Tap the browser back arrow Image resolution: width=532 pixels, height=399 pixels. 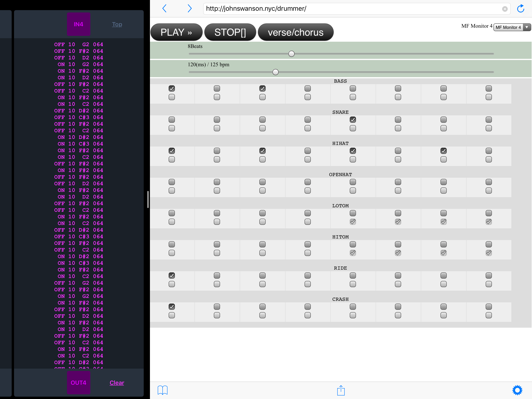165,8
